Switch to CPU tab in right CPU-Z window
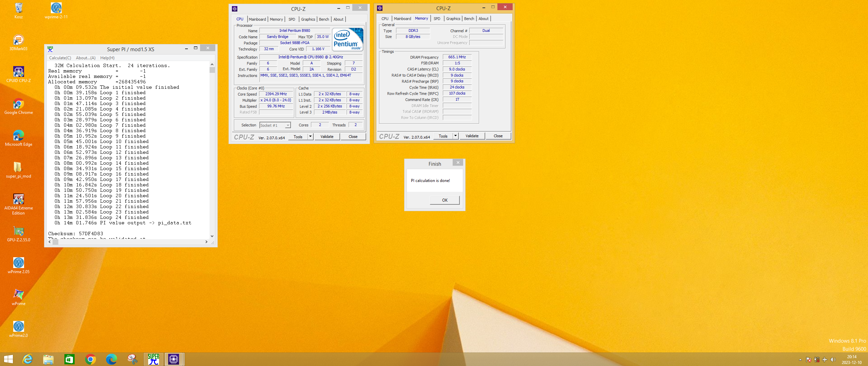 tap(385, 19)
